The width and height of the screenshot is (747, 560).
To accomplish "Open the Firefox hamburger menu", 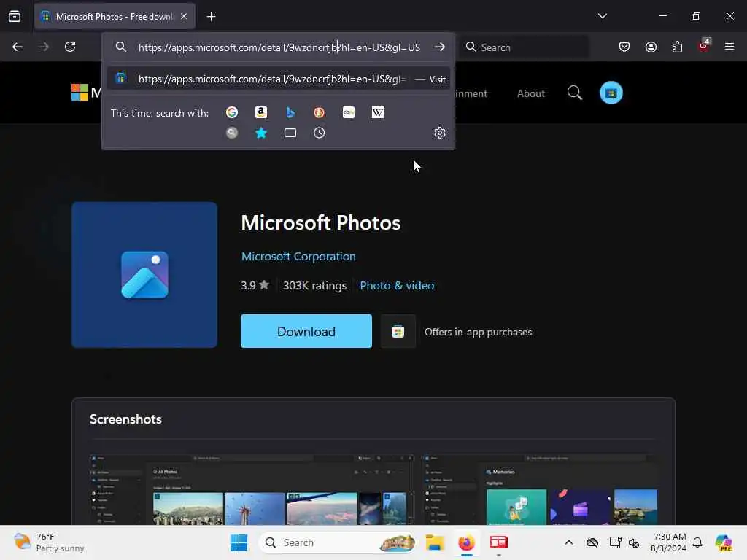I will pos(729,47).
